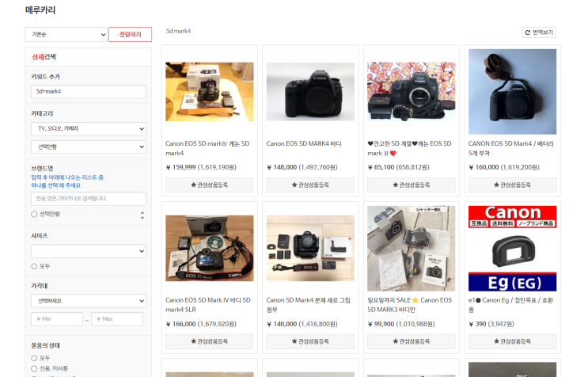This screenshot has height=377, width=588.
Task: Open title Canon Eg / 접안목표 / 호환품
Action: point(510,305)
